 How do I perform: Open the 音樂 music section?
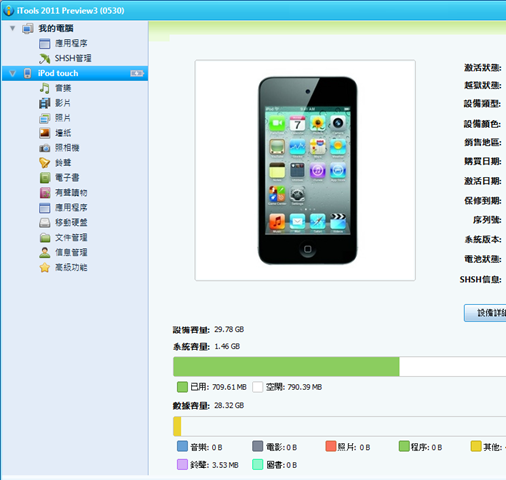point(55,88)
